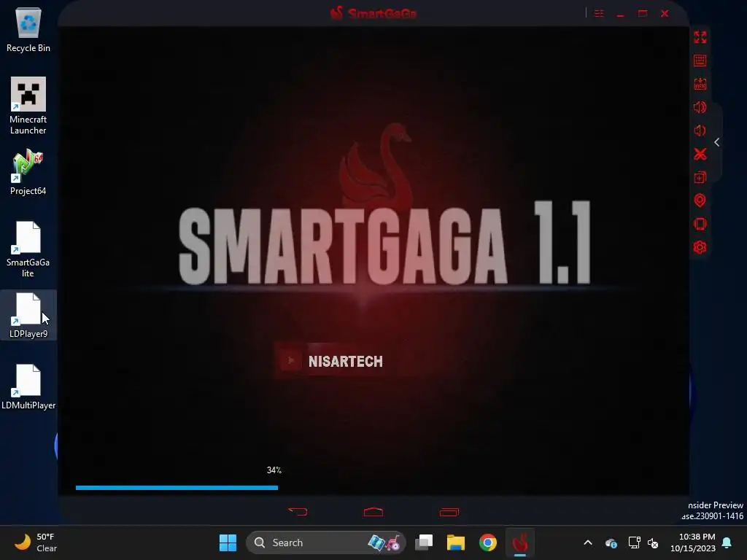Click the network display tray icon
The width and height of the screenshot is (747, 560).
[x=634, y=542]
